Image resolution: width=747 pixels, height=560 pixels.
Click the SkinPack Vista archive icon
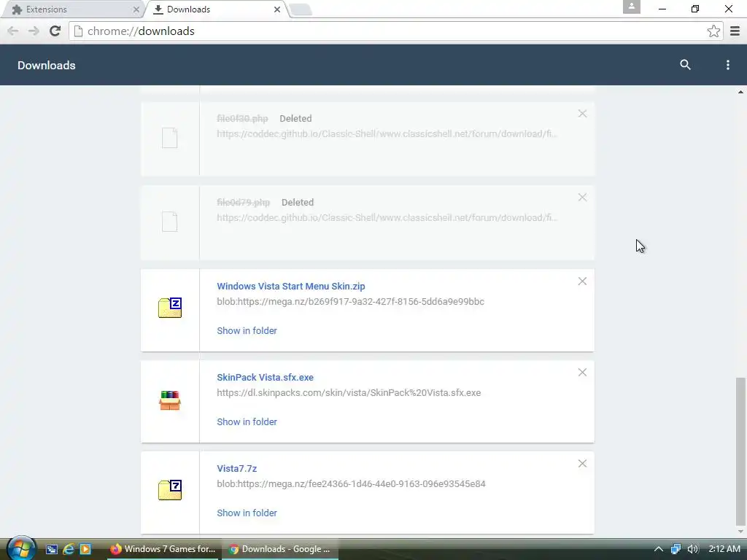coord(170,400)
